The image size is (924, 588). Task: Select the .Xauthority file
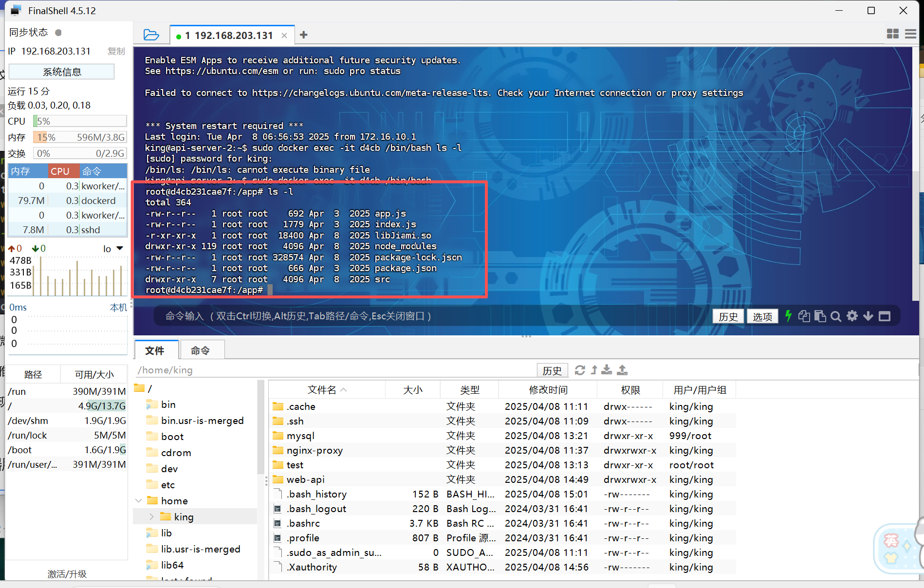pos(502,567)
